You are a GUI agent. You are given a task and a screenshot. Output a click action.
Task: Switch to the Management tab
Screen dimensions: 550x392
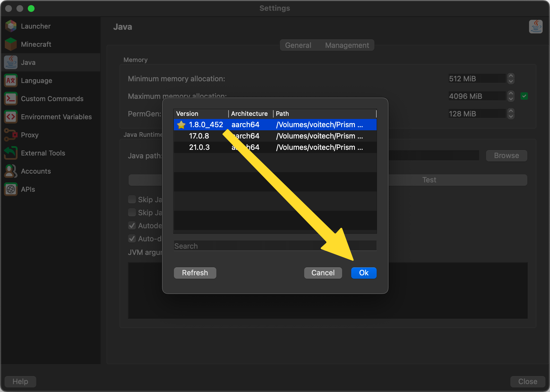(347, 45)
